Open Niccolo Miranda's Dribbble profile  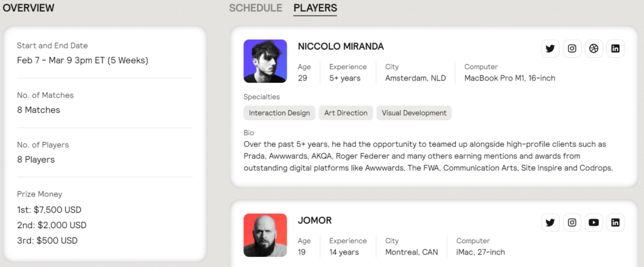594,49
